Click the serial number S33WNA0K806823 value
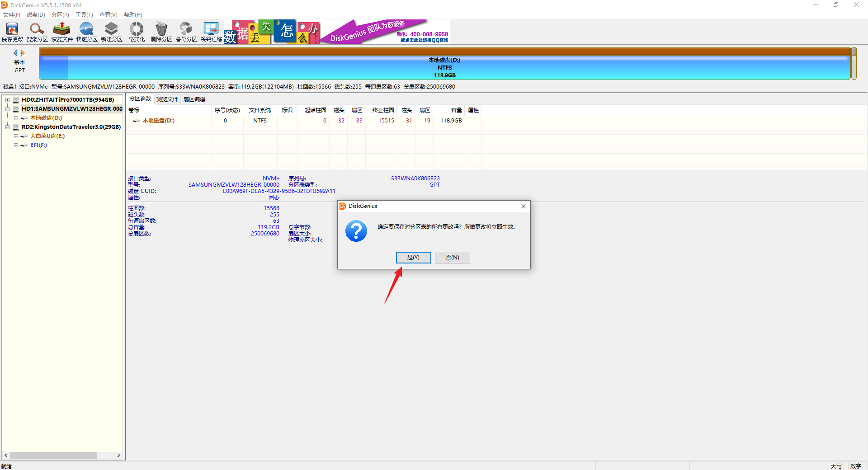This screenshot has width=868, height=470. (x=415, y=179)
